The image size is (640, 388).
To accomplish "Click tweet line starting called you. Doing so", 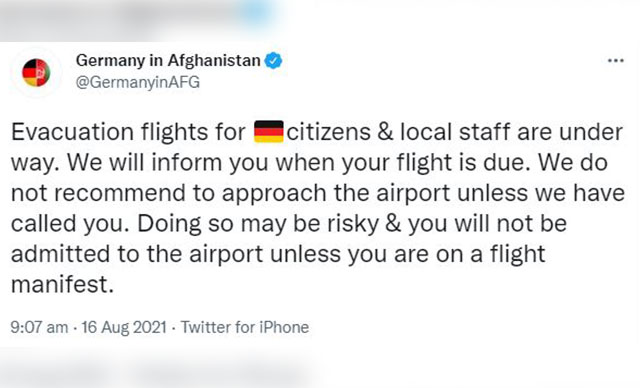I will [289, 224].
